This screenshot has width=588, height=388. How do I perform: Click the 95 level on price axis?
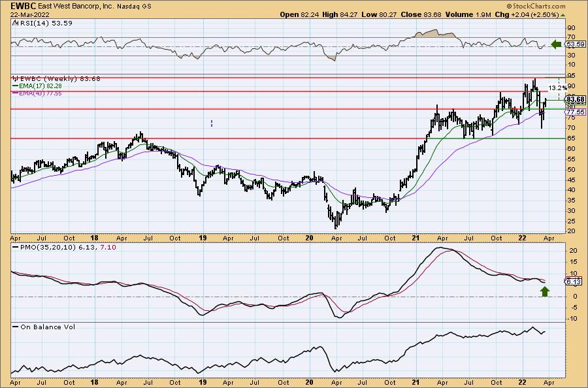[571, 75]
